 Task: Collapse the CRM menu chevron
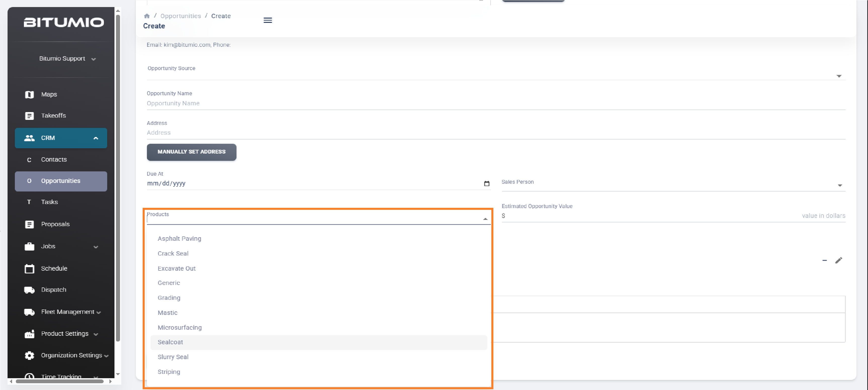pyautogui.click(x=96, y=138)
